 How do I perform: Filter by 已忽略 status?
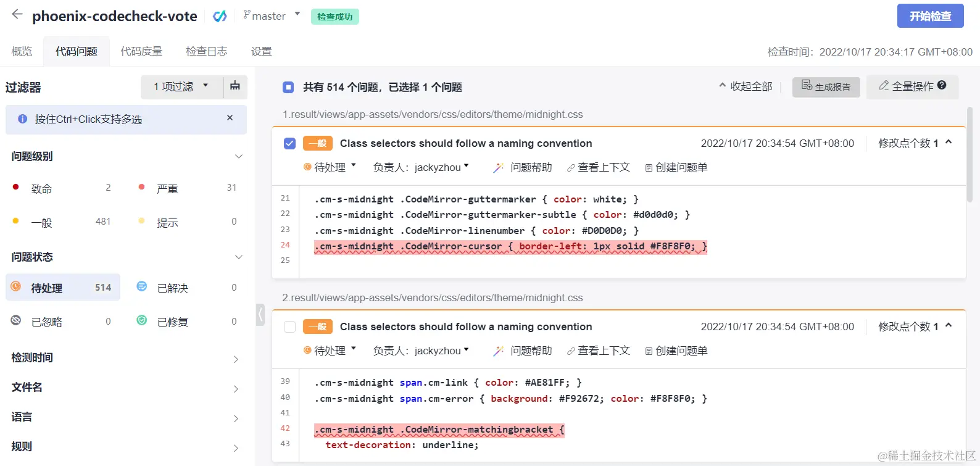[x=62, y=322]
